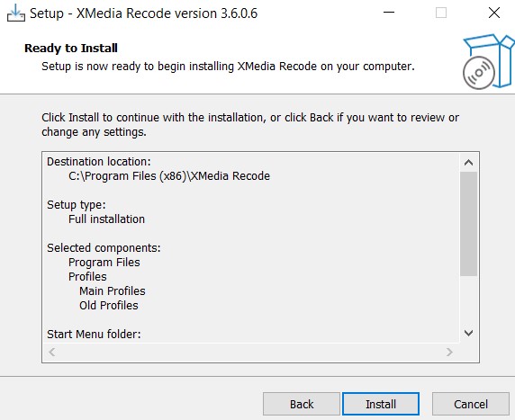This screenshot has height=420, width=515.
Task: Cancel the XMedia Recode setup
Action: [x=471, y=404]
